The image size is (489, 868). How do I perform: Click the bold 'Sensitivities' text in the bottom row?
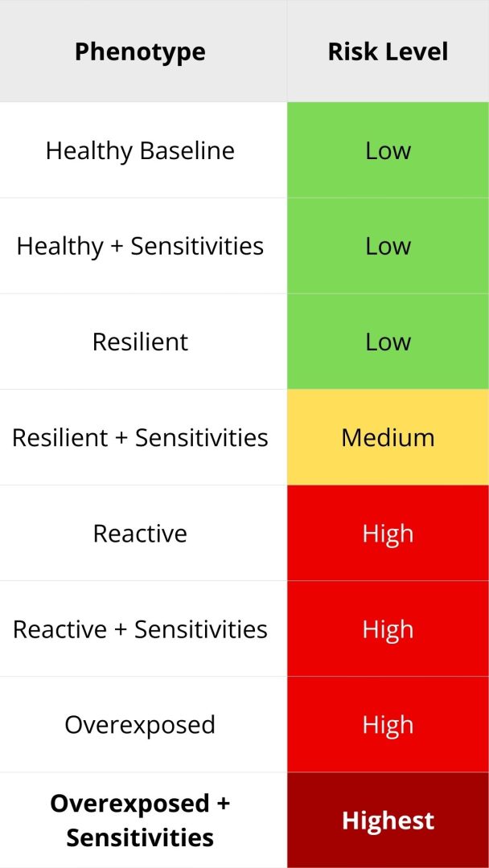[140, 837]
